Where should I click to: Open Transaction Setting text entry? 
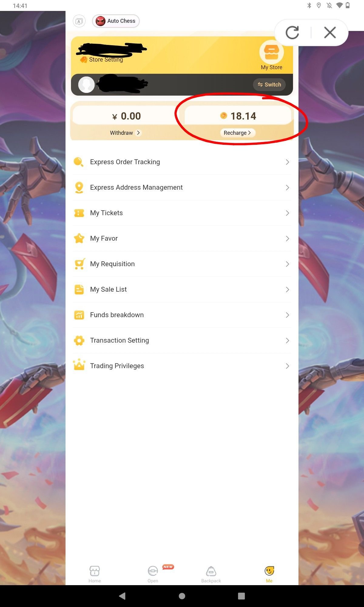click(x=120, y=341)
